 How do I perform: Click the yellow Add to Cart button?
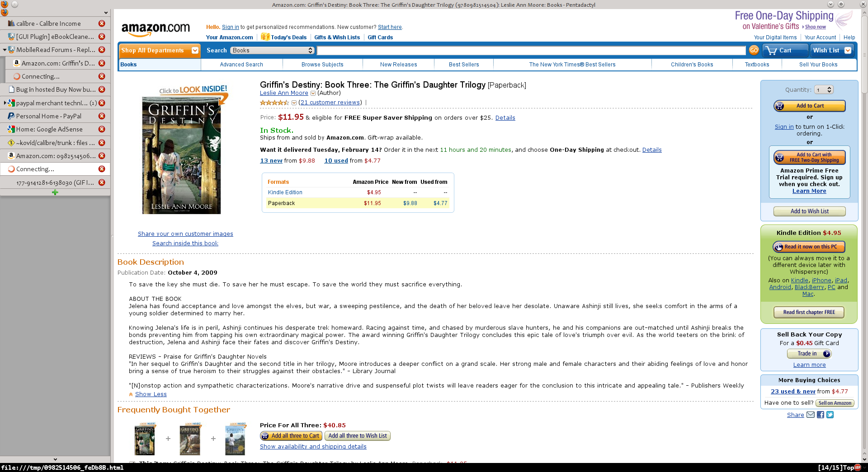coord(809,106)
